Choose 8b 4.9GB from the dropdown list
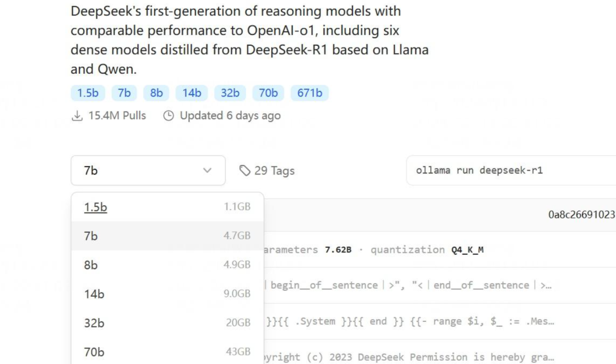Screen dimensions: 616x364 tap(168, 265)
